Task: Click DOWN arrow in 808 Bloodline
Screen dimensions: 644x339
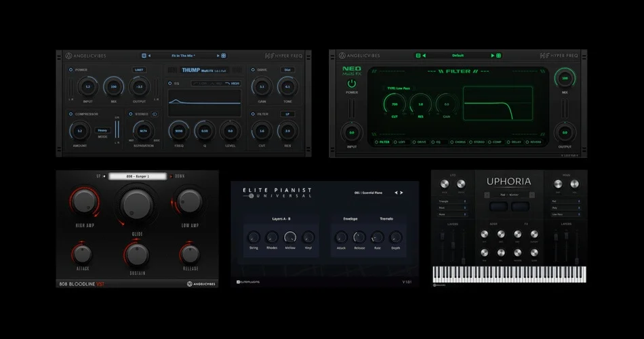Action: [171, 176]
